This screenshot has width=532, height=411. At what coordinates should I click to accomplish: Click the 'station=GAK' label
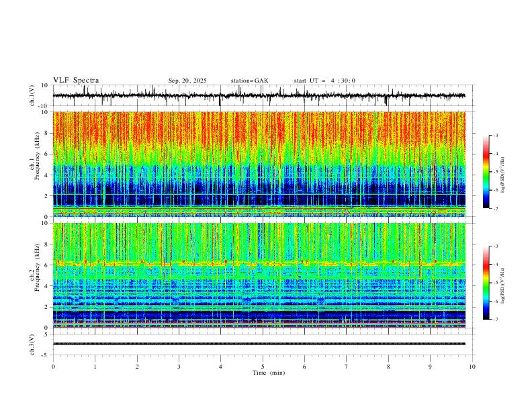[249, 81]
